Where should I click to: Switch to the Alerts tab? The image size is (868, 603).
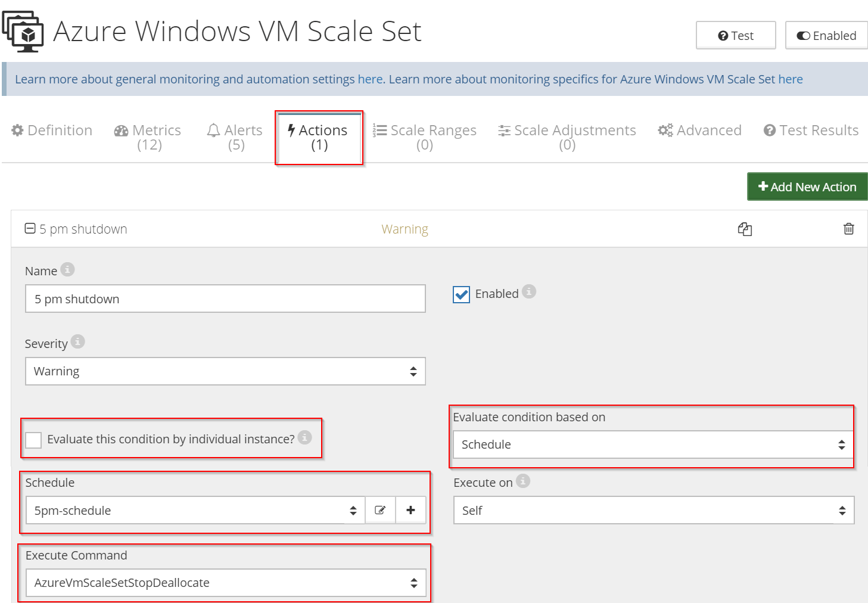pyautogui.click(x=235, y=137)
